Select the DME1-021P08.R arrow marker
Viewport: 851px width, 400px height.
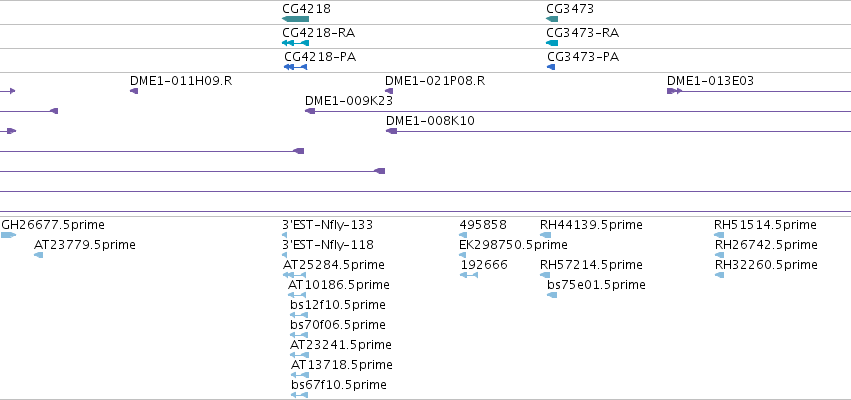tap(389, 91)
